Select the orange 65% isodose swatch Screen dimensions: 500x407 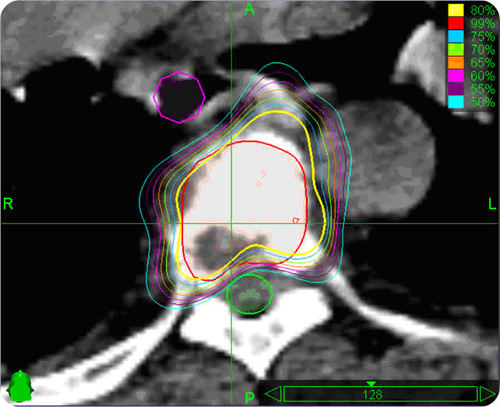click(x=456, y=62)
